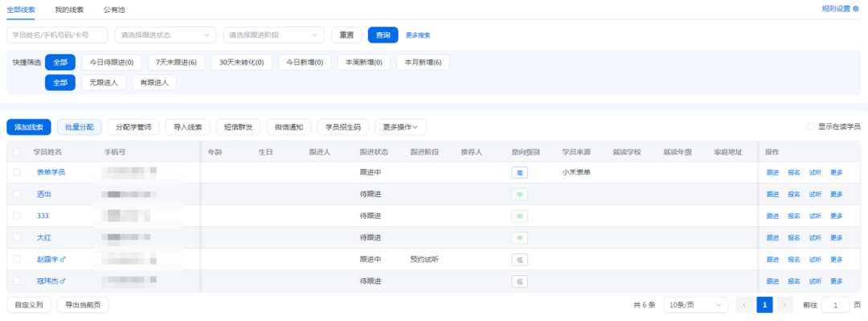Select the 30天未转化(0) quick filter
The width and height of the screenshot is (868, 321).
tap(241, 62)
